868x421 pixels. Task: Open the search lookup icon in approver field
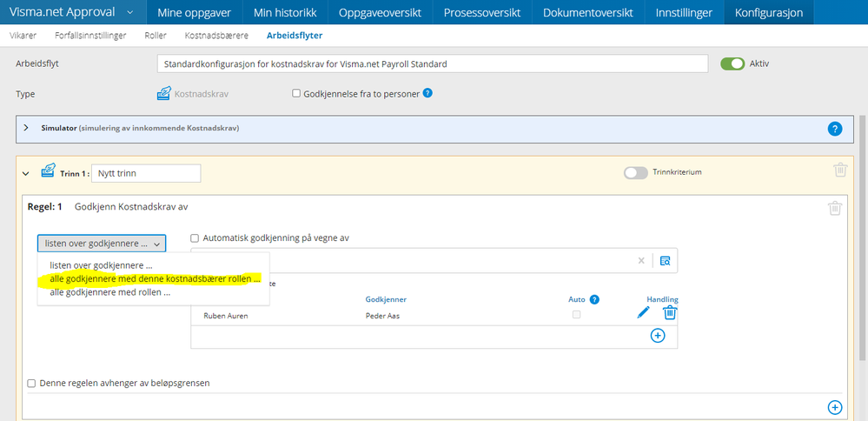[665, 260]
